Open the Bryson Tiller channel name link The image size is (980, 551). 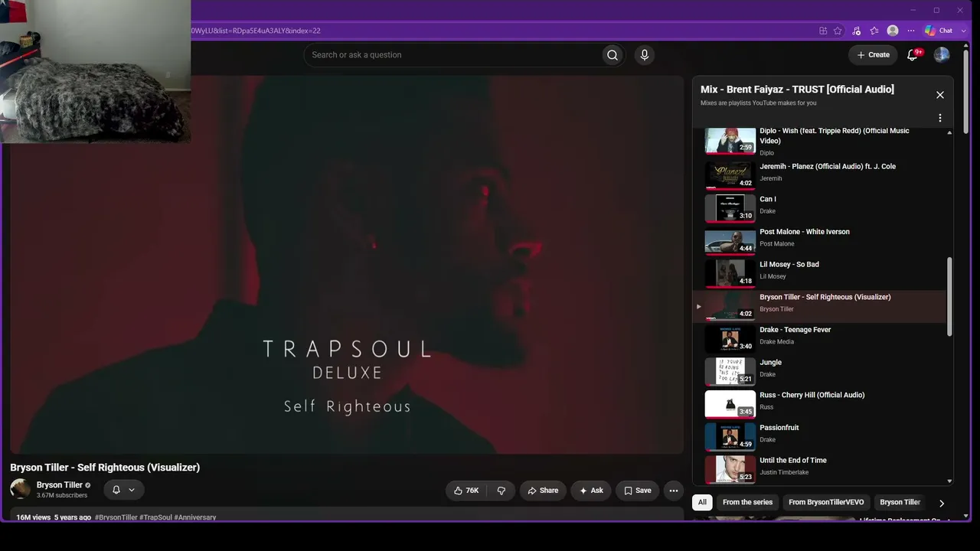click(x=59, y=485)
